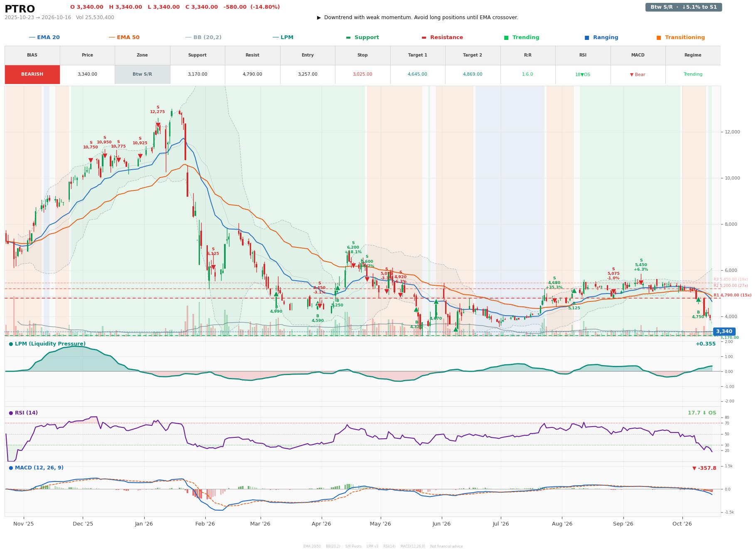Image resolution: width=756 pixels, height=553 pixels.
Task: Click the MACD cell showing Bear
Action: click(638, 74)
